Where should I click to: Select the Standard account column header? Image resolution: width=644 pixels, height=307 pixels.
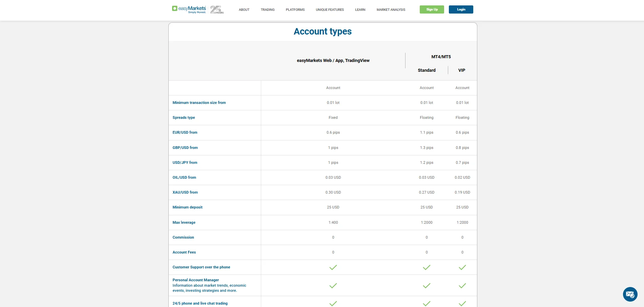(x=427, y=70)
